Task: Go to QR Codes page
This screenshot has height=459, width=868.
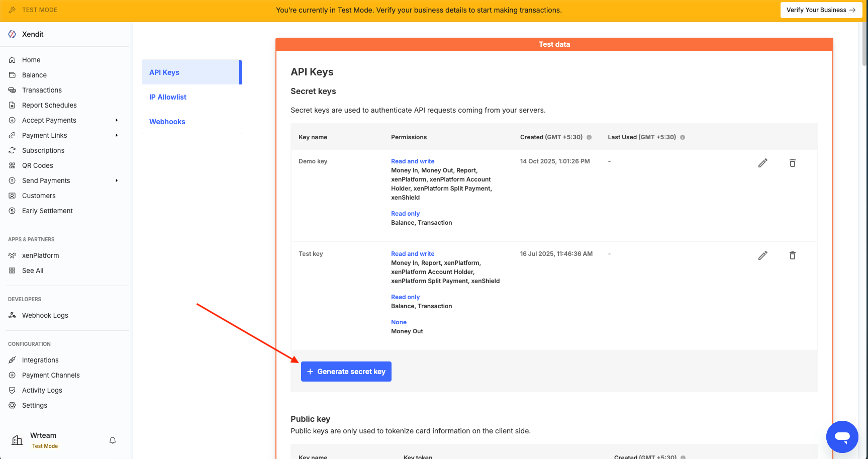Action: 37,165
